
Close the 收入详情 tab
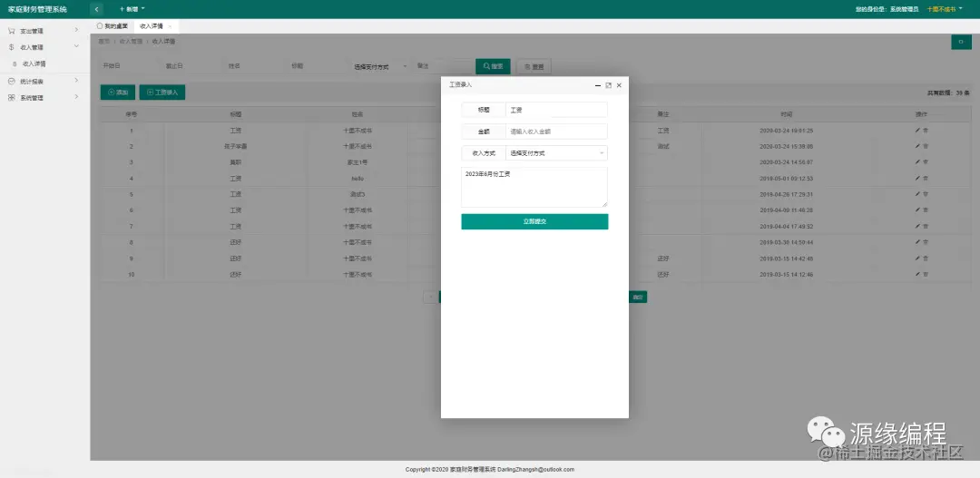[170, 26]
